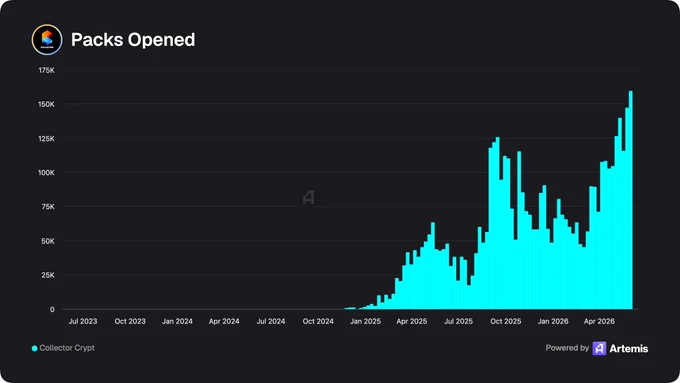Click the 150K y-axis label

click(46, 105)
